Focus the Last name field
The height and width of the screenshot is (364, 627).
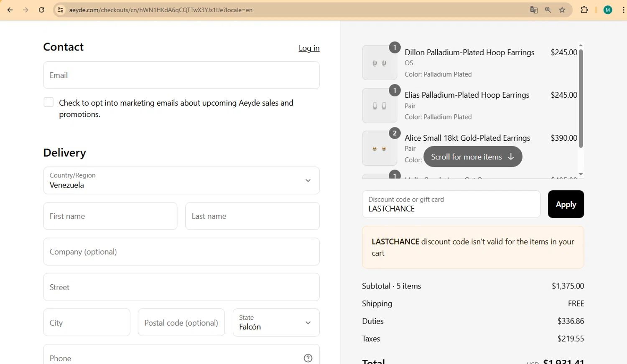[x=252, y=216]
